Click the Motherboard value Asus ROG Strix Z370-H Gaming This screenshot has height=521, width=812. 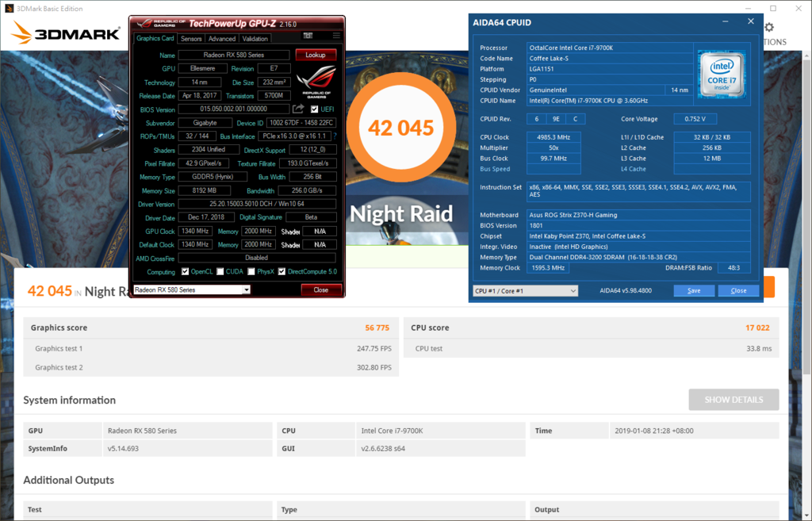coord(638,215)
